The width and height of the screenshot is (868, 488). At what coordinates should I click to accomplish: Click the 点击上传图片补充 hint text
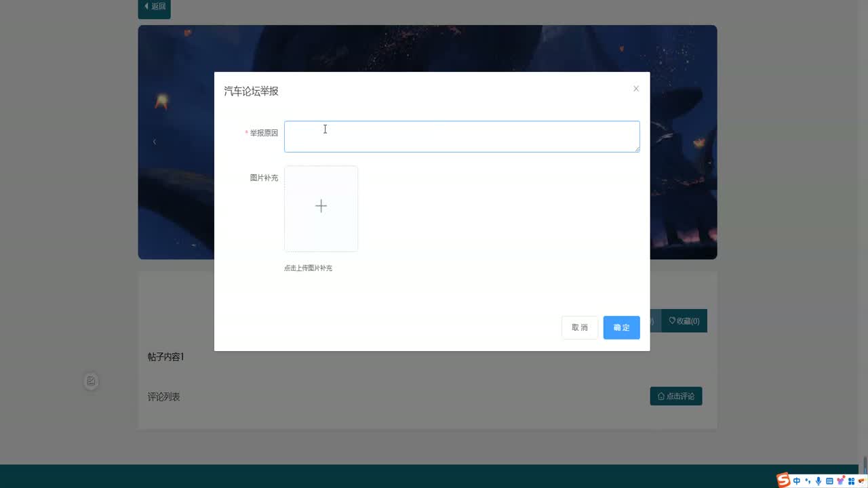(308, 268)
